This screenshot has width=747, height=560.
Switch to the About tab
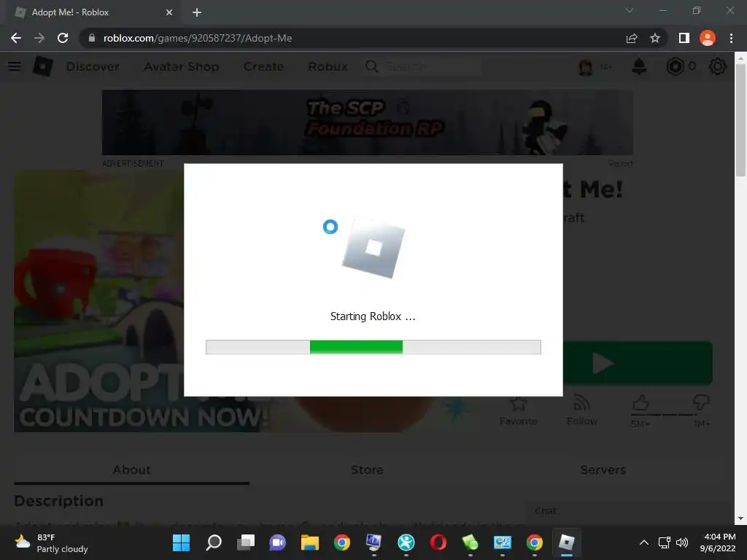click(131, 470)
